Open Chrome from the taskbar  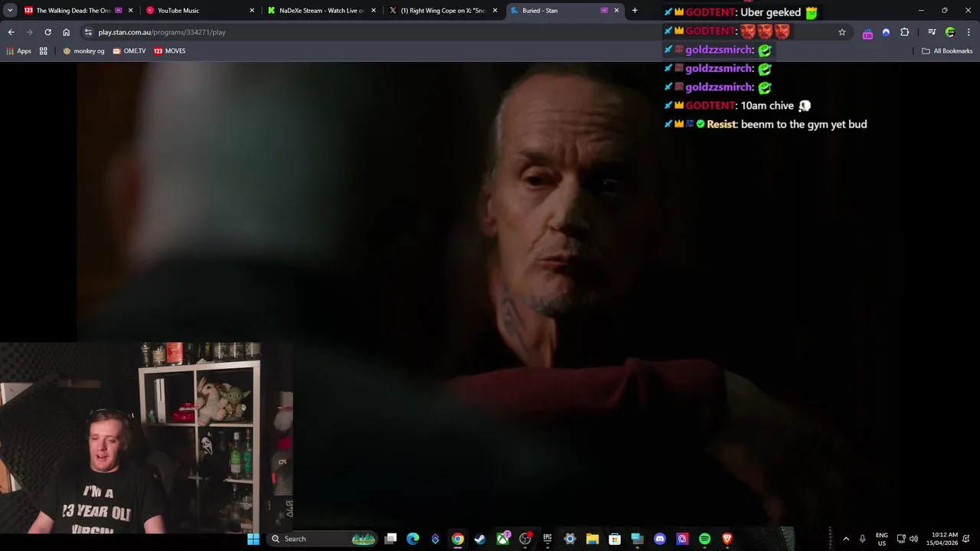pyautogui.click(x=457, y=539)
